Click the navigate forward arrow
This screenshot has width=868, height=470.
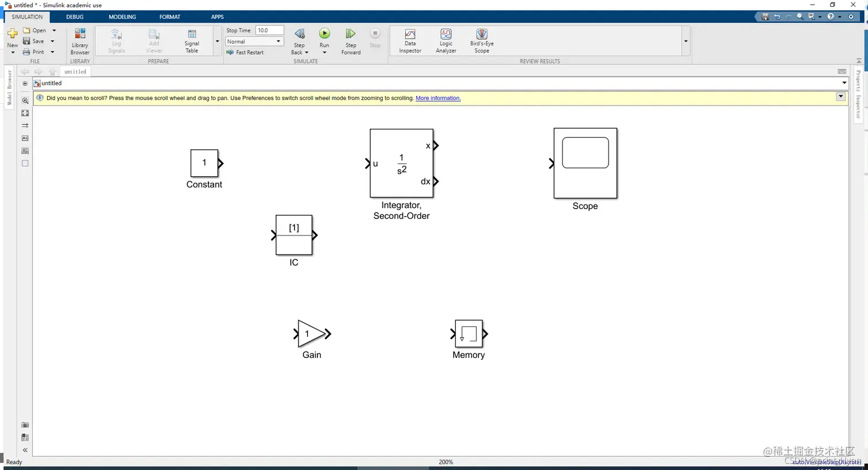(38, 72)
